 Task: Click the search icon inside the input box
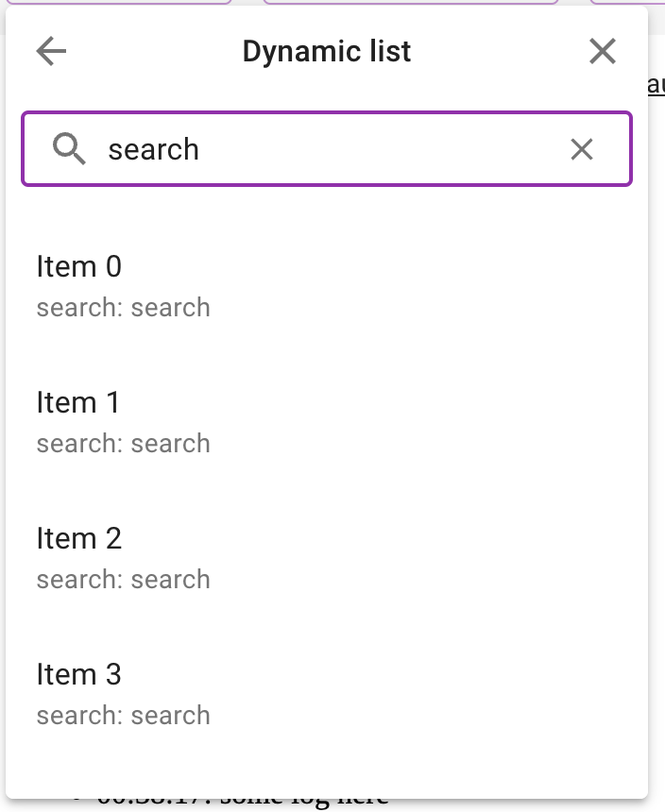click(x=70, y=148)
